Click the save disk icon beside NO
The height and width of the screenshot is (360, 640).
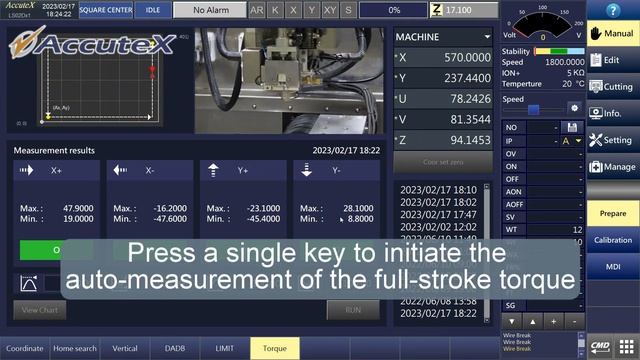572,127
